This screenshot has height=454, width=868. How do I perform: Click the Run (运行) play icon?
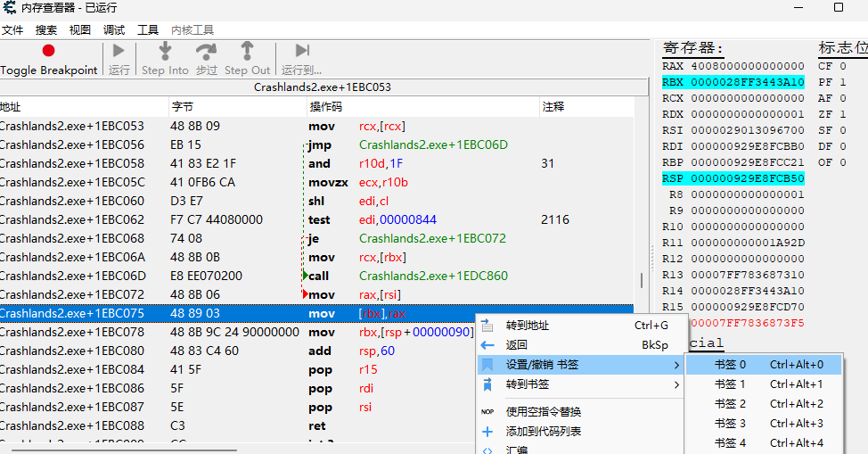[119, 51]
